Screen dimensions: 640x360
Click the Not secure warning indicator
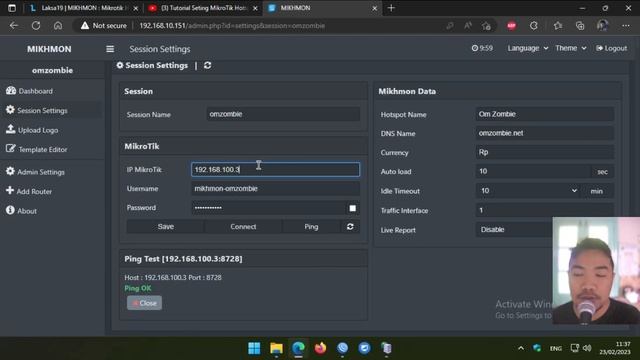pyautogui.click(x=104, y=26)
